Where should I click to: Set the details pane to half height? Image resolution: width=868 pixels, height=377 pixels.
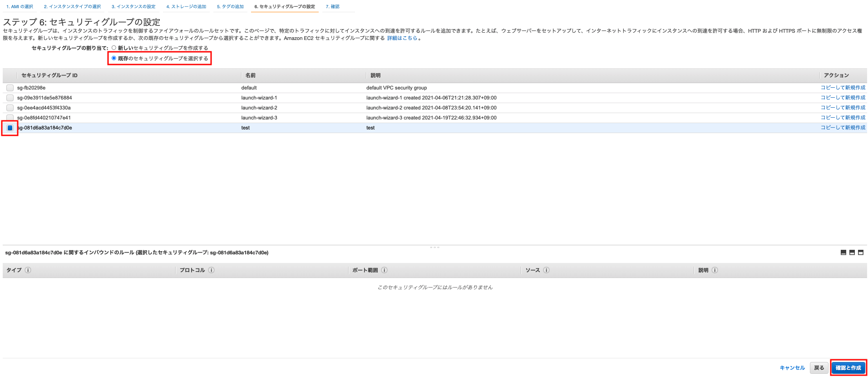(852, 253)
